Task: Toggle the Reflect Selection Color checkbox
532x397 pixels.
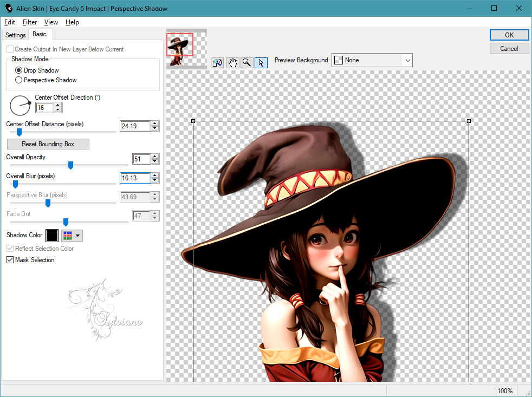Action: pos(10,249)
